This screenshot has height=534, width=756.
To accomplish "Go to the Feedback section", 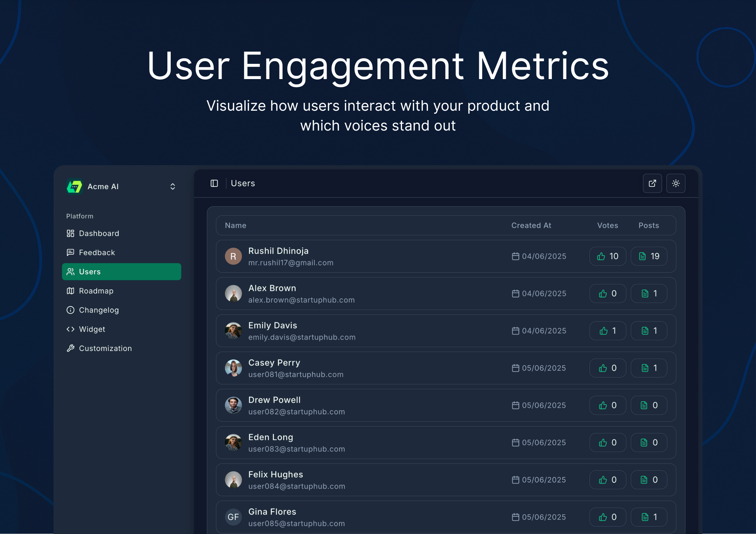I will [97, 253].
